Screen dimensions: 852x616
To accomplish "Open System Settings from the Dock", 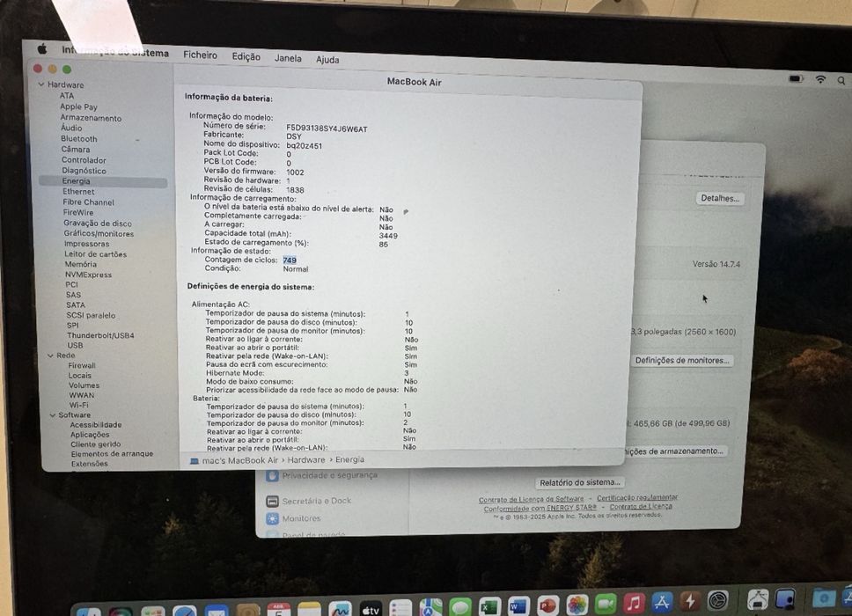I will 718,601.
